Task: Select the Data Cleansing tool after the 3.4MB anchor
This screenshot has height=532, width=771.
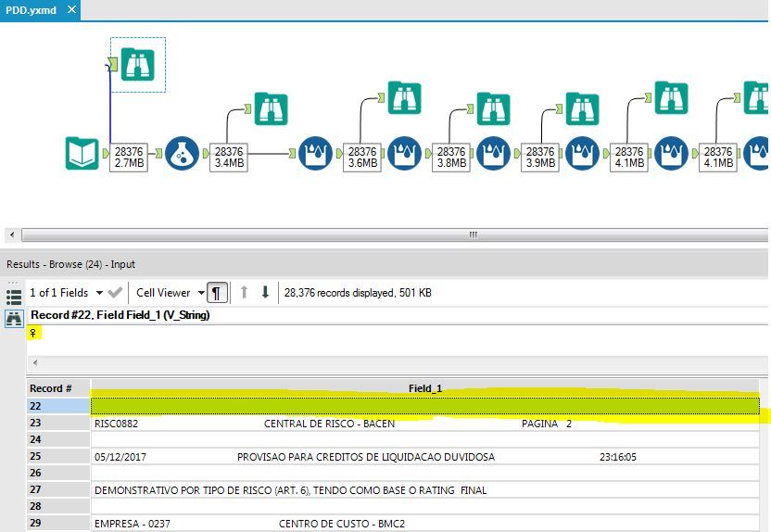Action: point(315,154)
